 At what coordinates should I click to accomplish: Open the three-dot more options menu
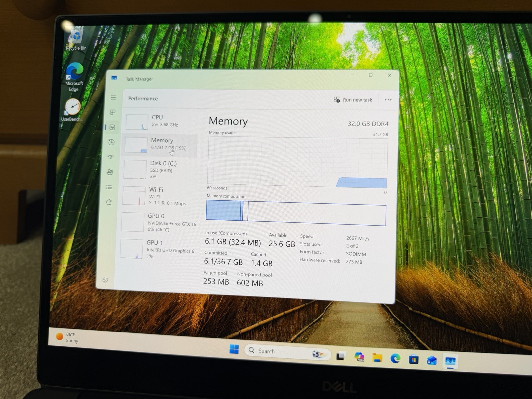click(388, 100)
